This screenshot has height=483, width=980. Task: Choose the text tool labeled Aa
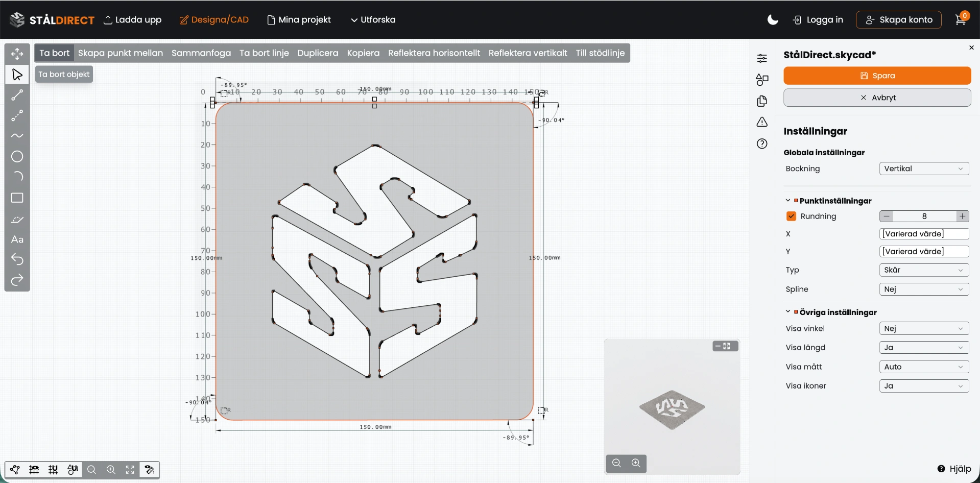pos(17,239)
